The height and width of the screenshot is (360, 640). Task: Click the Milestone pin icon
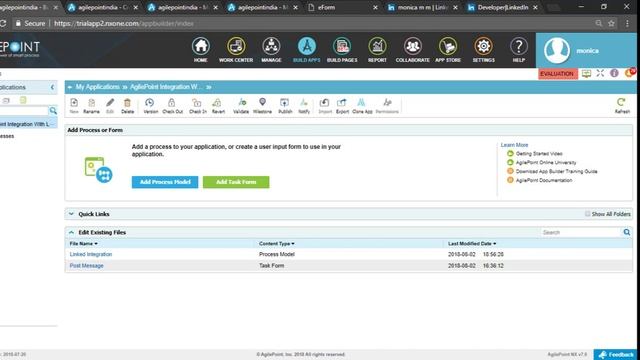point(262,102)
